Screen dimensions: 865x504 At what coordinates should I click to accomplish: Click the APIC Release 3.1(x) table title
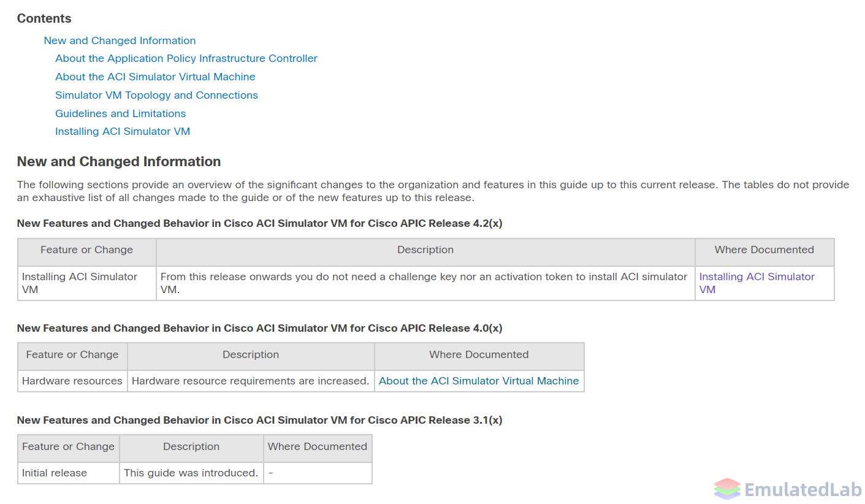(259, 420)
